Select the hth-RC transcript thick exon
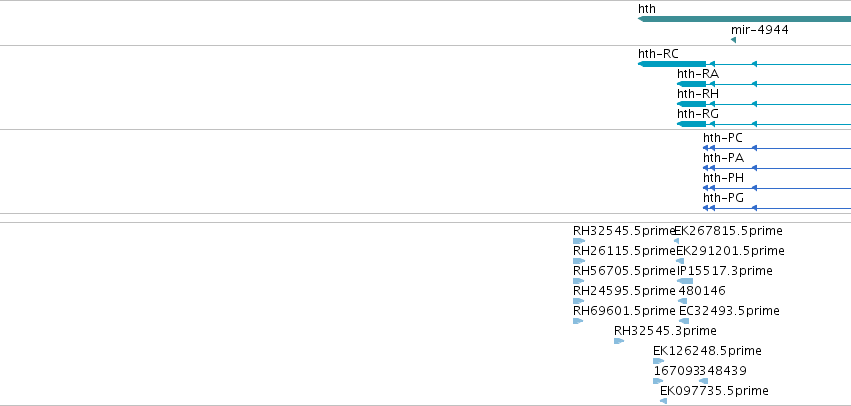This screenshot has height=406, width=851. coord(672,64)
